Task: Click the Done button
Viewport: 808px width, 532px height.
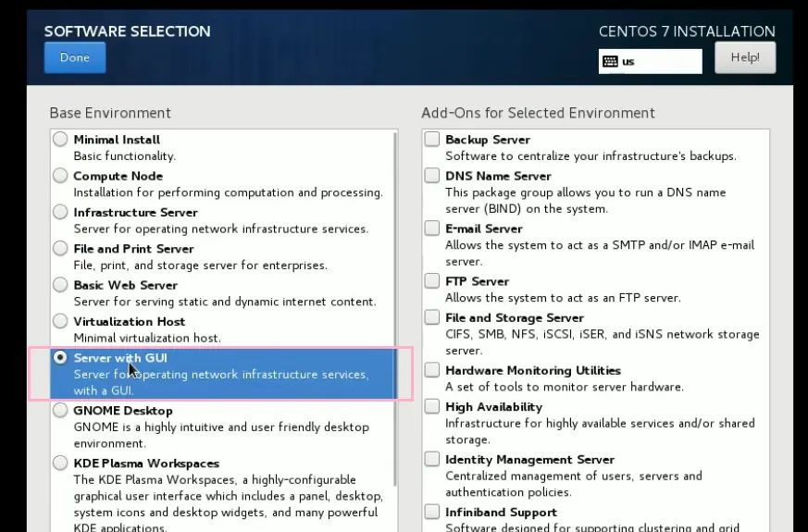Action: click(75, 57)
